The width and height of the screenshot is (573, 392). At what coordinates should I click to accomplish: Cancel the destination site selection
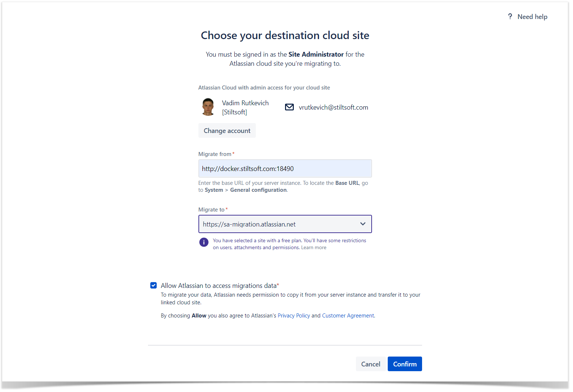pyautogui.click(x=370, y=364)
